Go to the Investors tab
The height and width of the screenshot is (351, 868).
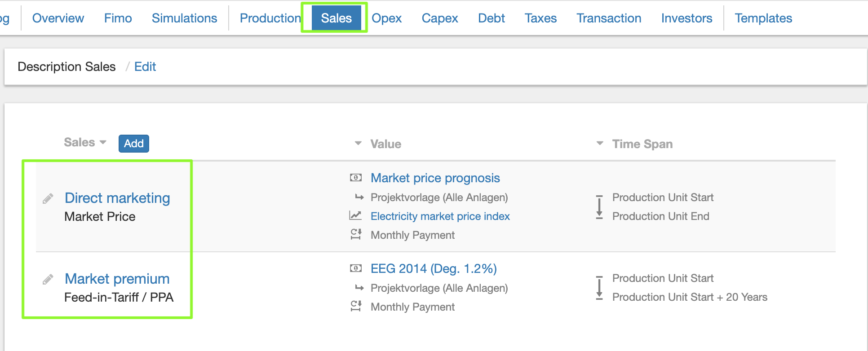686,18
